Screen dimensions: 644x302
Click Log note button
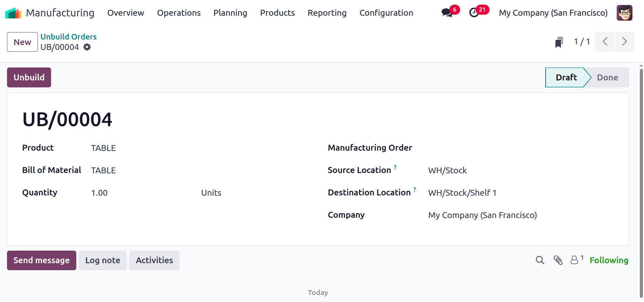(103, 260)
